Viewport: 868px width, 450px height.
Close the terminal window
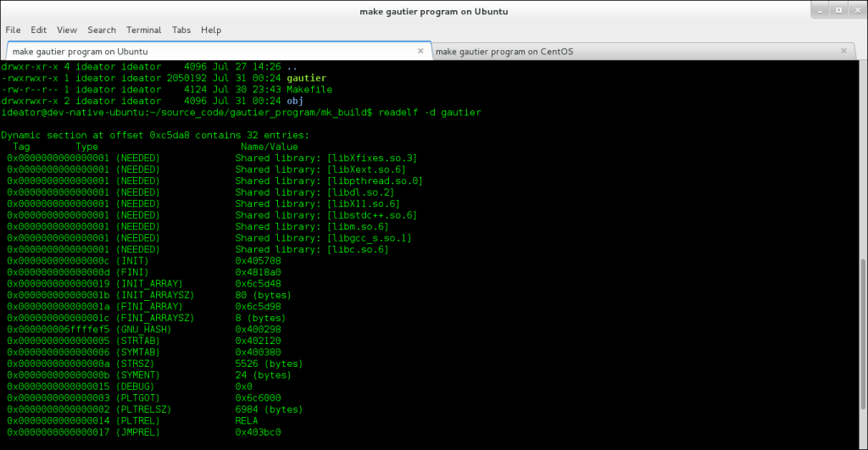(858, 10)
